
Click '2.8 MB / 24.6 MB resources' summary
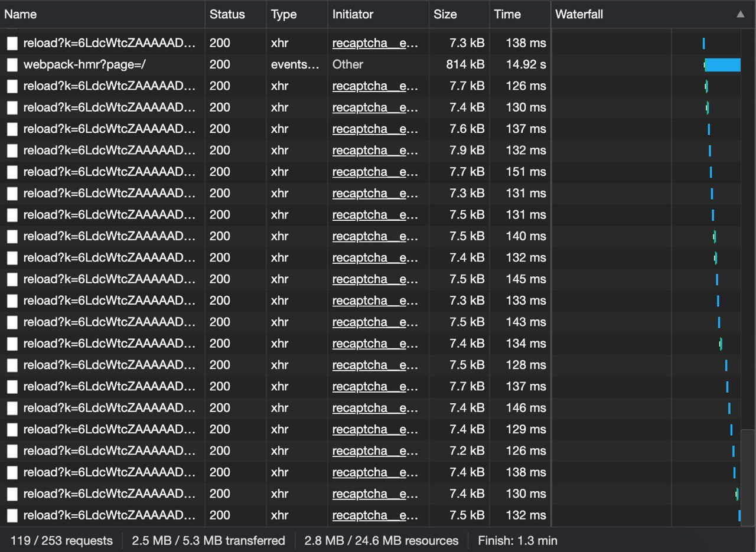[x=382, y=540]
